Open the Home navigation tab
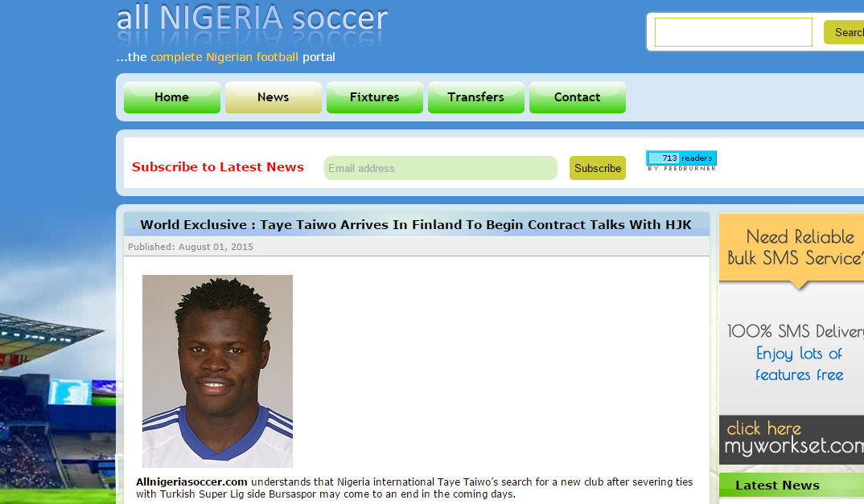Image resolution: width=864 pixels, height=504 pixels. coord(172,97)
